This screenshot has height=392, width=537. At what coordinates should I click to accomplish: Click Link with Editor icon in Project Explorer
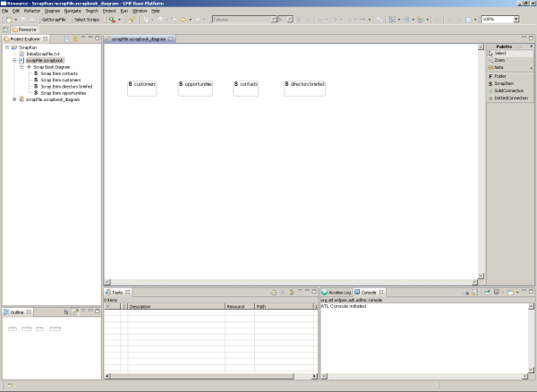(x=76, y=39)
